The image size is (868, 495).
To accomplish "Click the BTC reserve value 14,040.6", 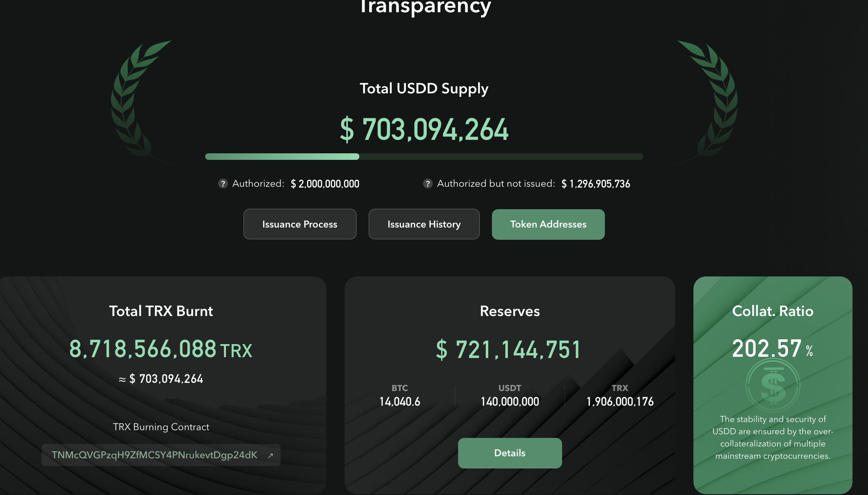I will (400, 402).
